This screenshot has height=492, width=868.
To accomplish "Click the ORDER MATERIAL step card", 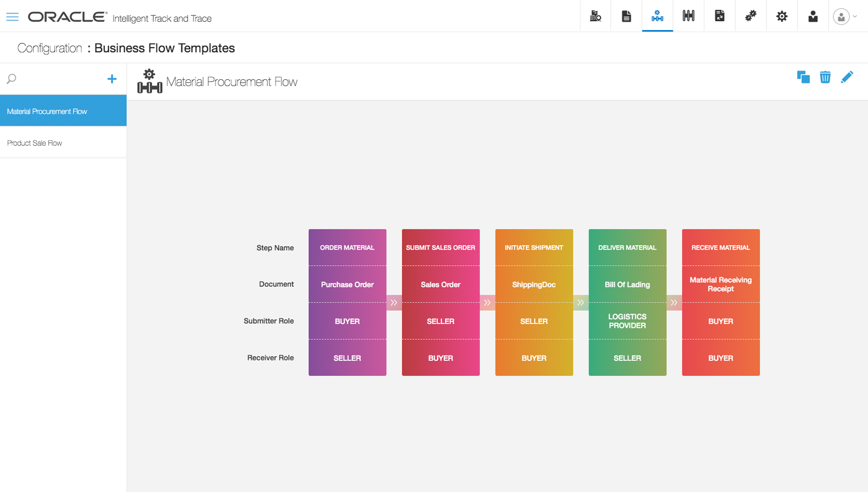I will tap(347, 248).
